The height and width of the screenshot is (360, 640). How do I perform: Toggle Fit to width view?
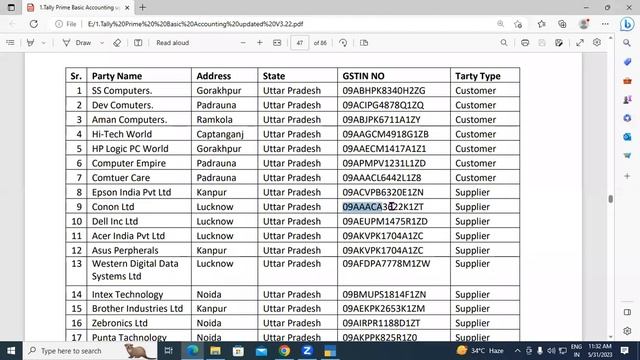pos(277,42)
